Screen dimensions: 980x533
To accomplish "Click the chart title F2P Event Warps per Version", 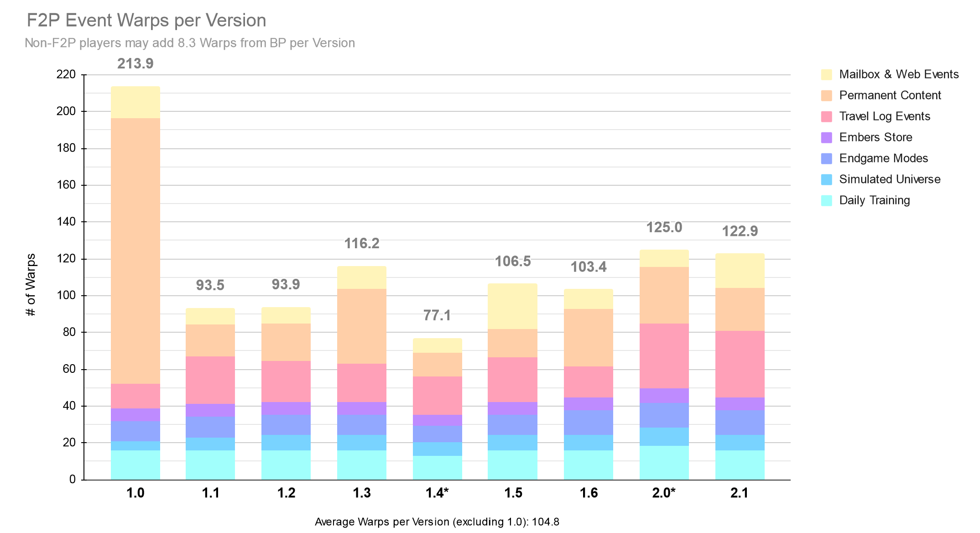I will (146, 21).
